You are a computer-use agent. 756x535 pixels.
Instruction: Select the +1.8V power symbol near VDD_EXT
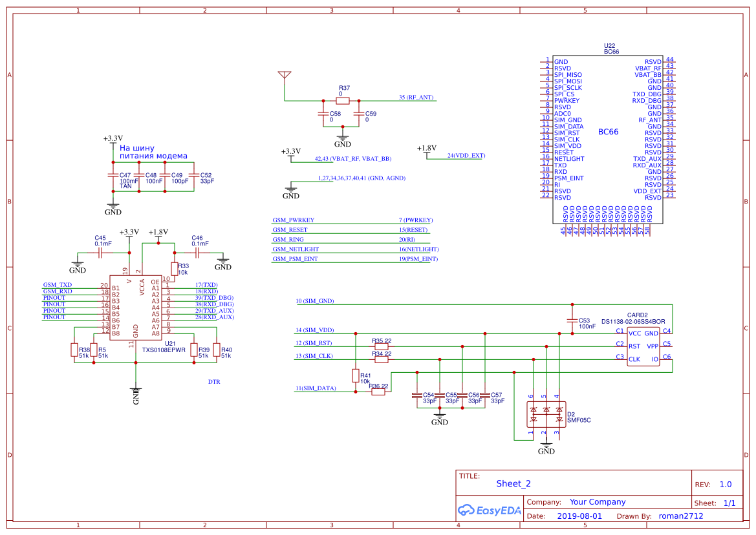[427, 151]
